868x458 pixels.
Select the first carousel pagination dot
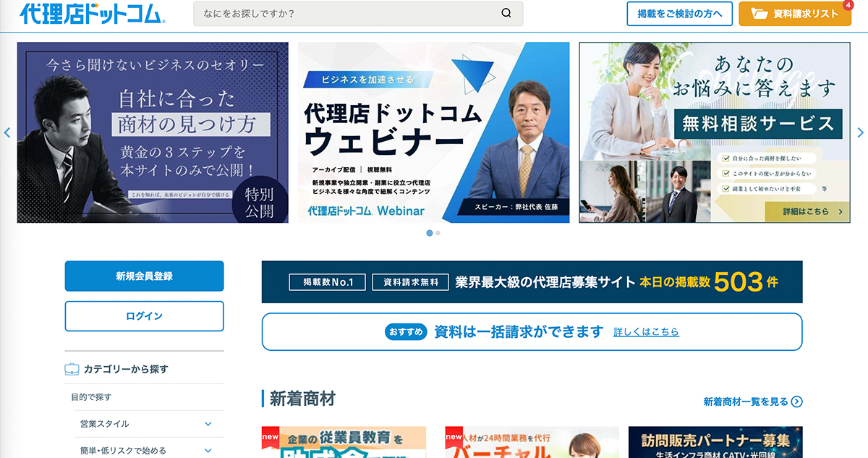click(430, 233)
